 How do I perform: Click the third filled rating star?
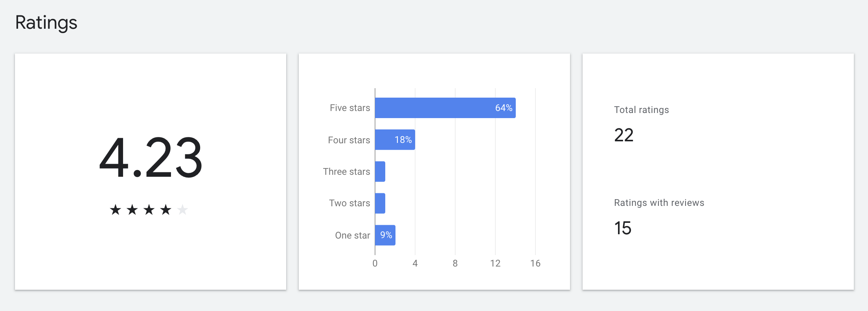(x=149, y=210)
